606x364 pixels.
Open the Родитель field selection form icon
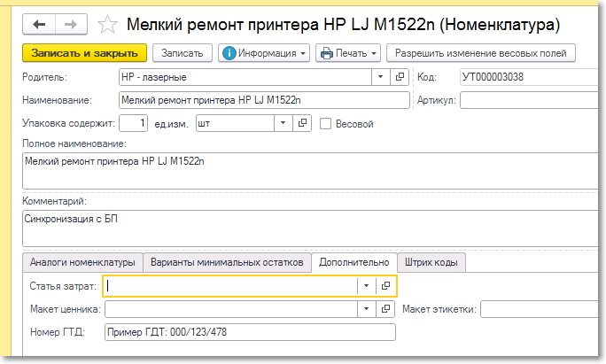400,77
